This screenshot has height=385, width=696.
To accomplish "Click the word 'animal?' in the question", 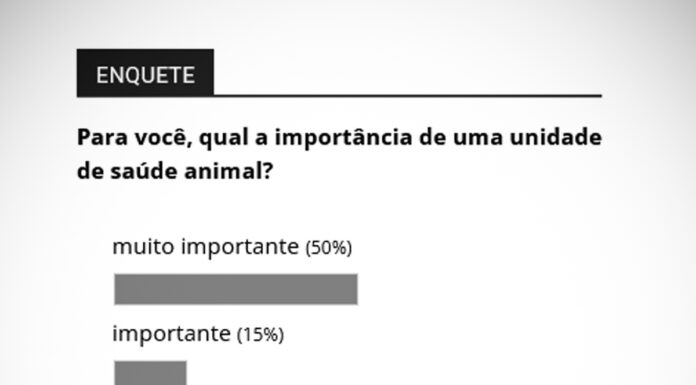I will point(228,171).
